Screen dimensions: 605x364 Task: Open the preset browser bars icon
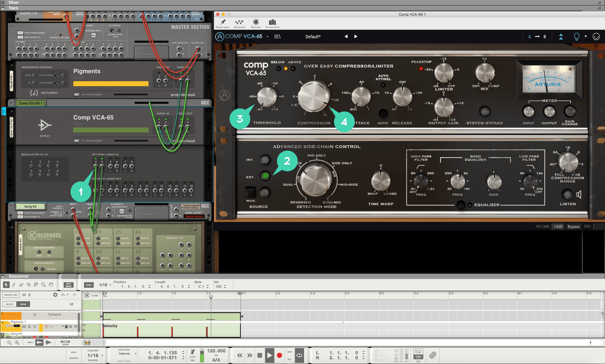pyautogui.click(x=277, y=37)
